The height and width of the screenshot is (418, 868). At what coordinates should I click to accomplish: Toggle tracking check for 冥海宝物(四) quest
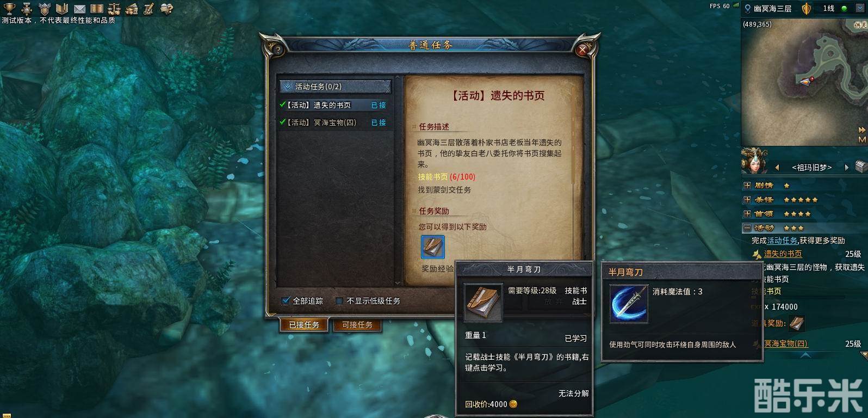[x=282, y=122]
